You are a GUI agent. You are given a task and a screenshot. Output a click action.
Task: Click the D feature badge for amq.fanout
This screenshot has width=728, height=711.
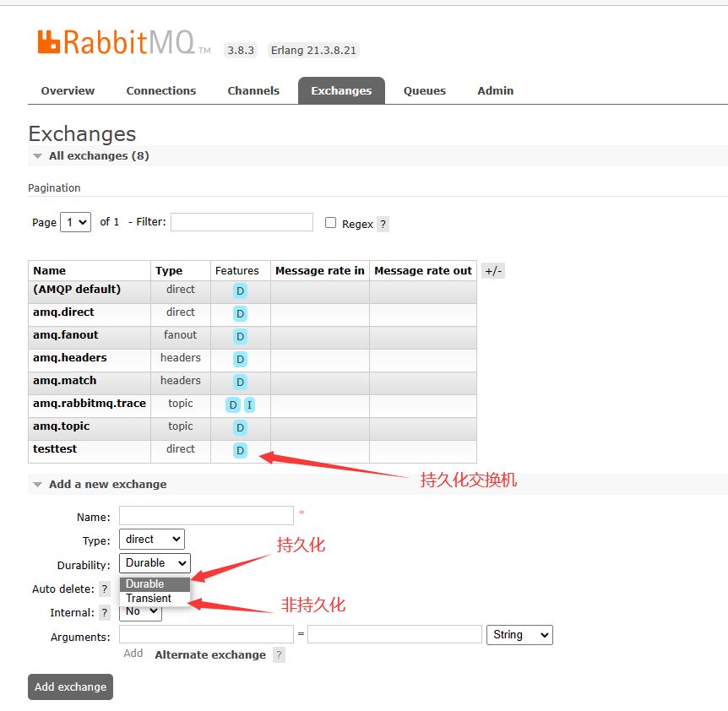[x=240, y=336]
